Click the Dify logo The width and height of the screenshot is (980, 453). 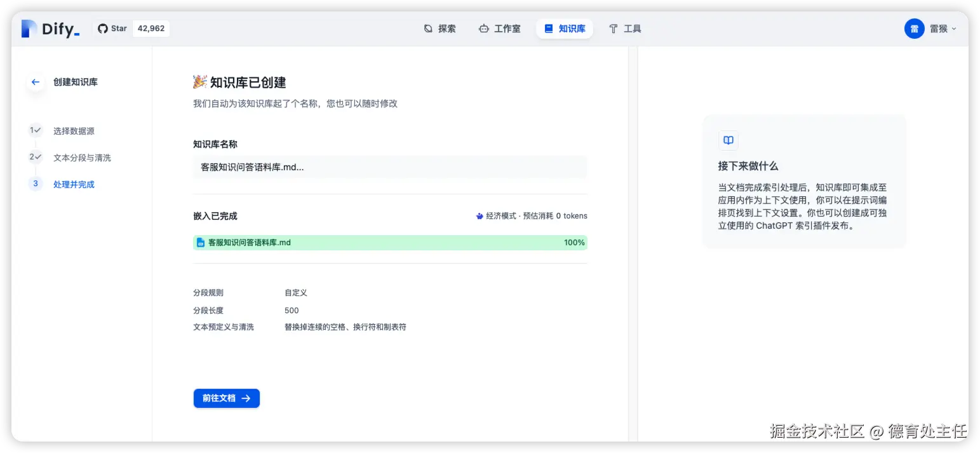tap(50, 28)
